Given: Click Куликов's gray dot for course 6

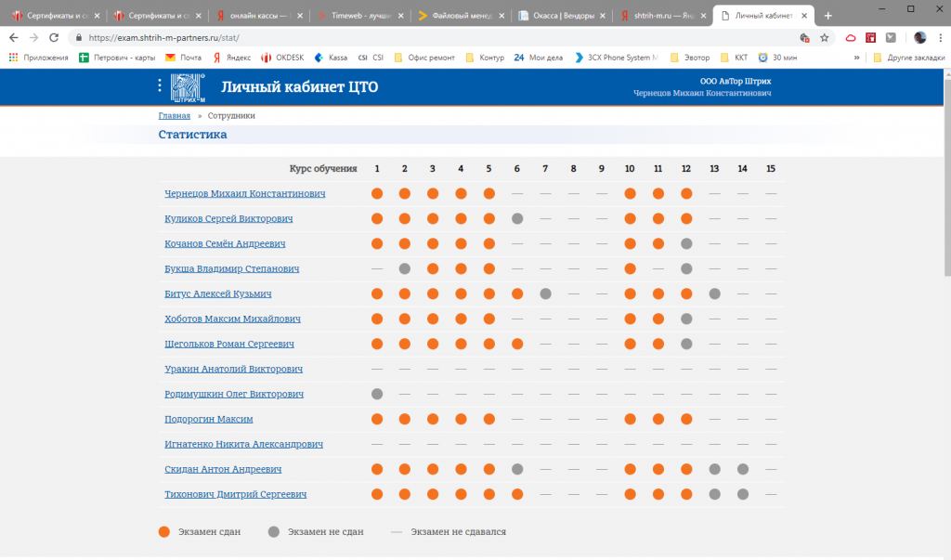Looking at the screenshot, I should (x=516, y=218).
